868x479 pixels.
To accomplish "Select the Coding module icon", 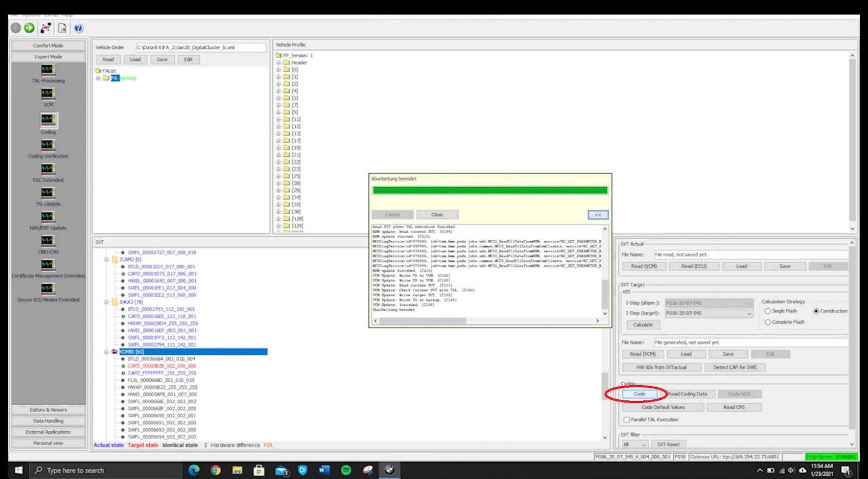I will click(x=48, y=120).
